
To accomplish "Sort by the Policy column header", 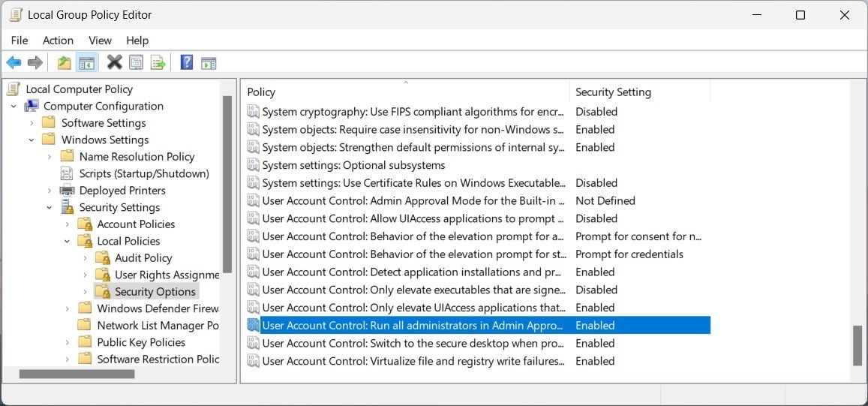I will pos(406,92).
